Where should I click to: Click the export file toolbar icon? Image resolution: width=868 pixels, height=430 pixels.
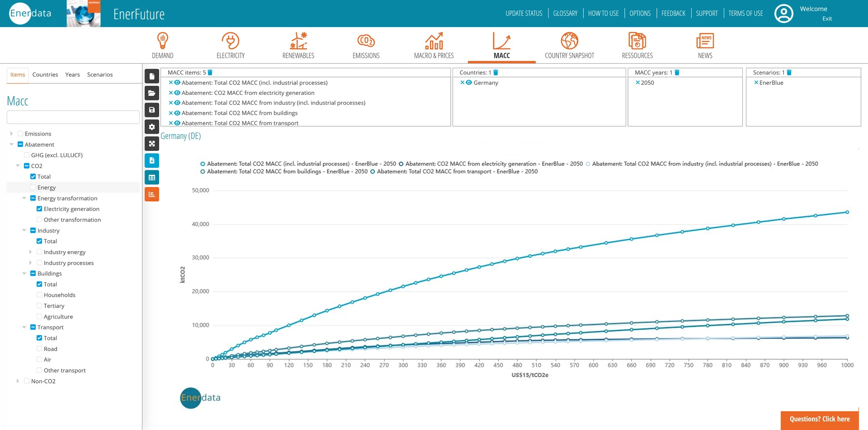[x=152, y=160]
